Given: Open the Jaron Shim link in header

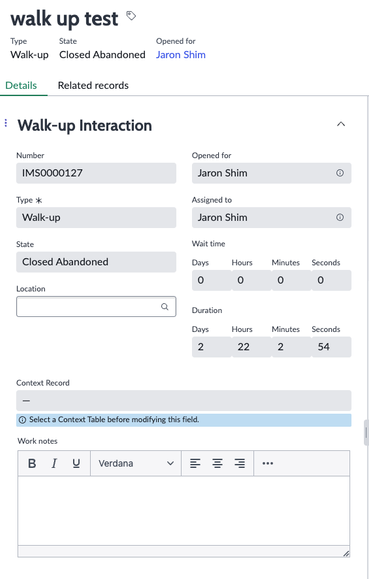Looking at the screenshot, I should click(x=181, y=55).
